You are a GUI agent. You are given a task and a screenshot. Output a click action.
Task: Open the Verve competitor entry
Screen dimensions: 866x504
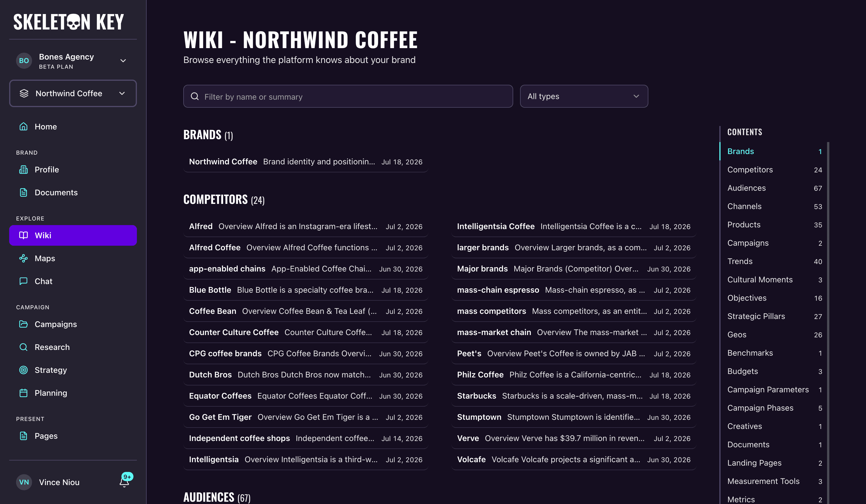coord(574,438)
